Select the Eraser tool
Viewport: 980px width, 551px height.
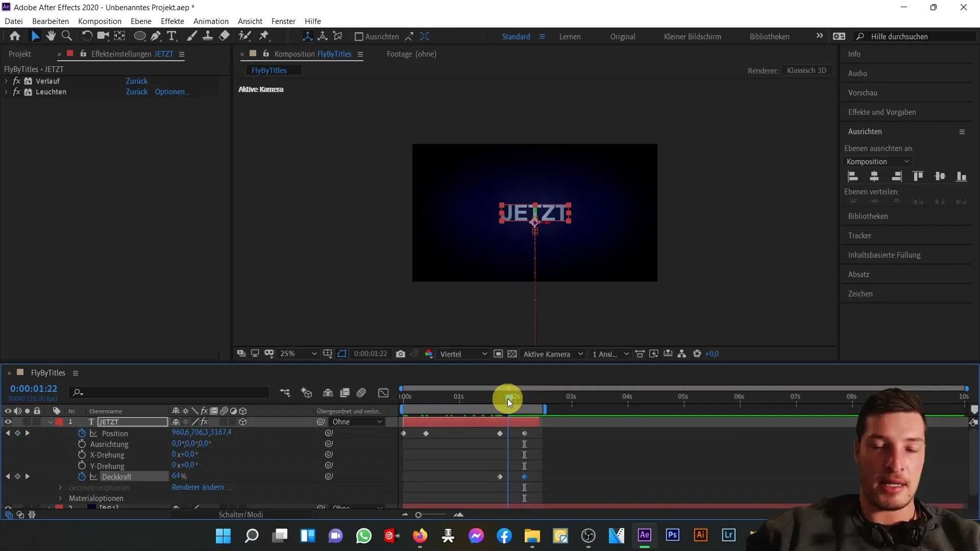click(x=224, y=36)
